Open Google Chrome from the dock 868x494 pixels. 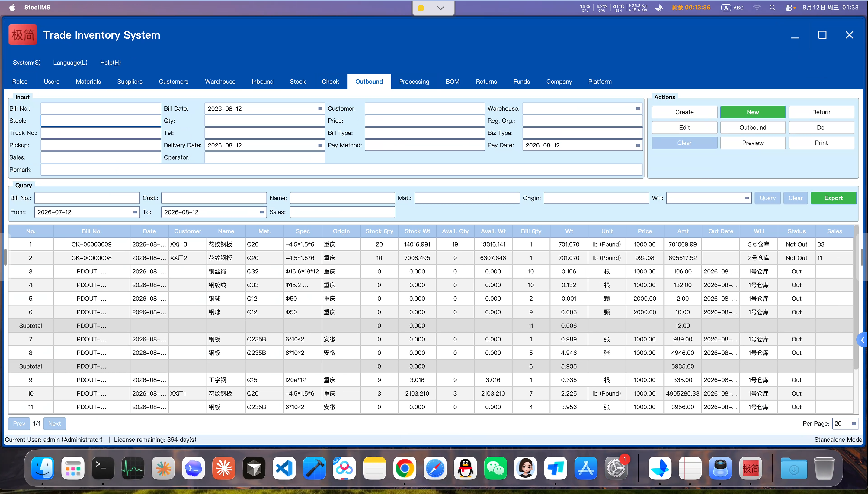(405, 469)
